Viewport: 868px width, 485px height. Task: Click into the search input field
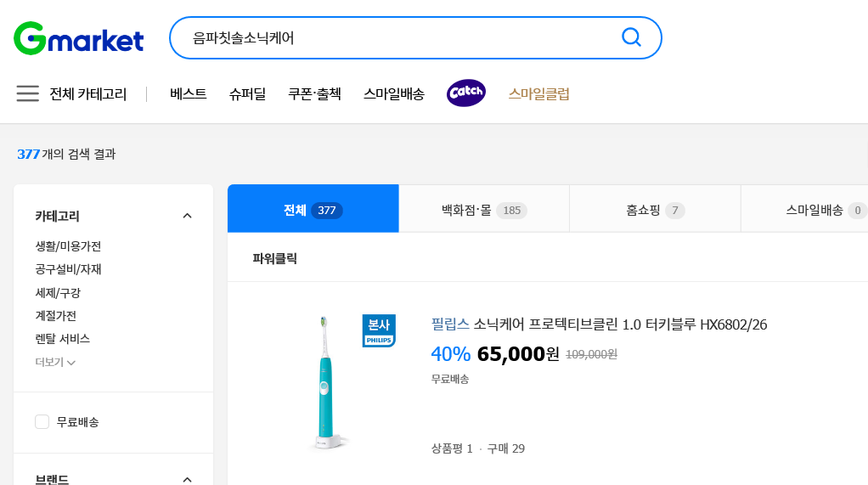point(391,38)
